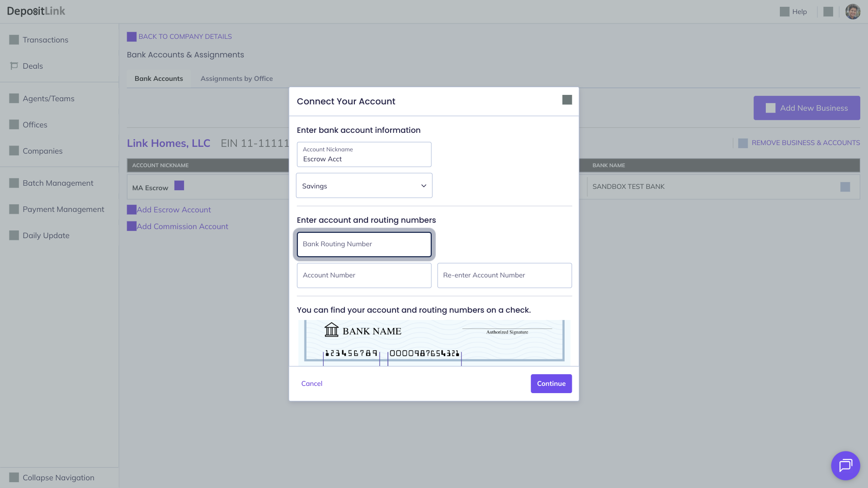The width and height of the screenshot is (868, 488).
Task: Click the icon next to MA Escrow
Action: [x=179, y=186]
